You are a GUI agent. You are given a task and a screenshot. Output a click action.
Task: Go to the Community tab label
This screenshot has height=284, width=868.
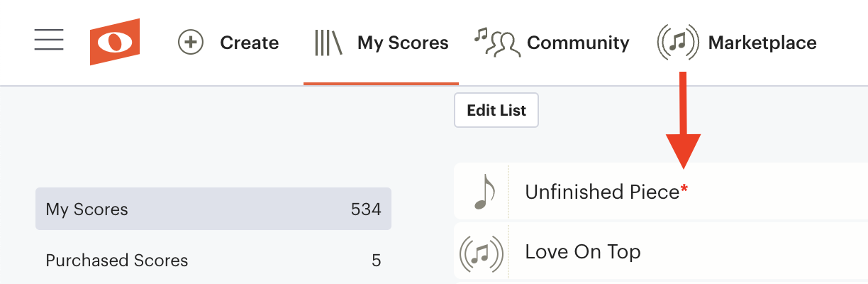pos(578,43)
